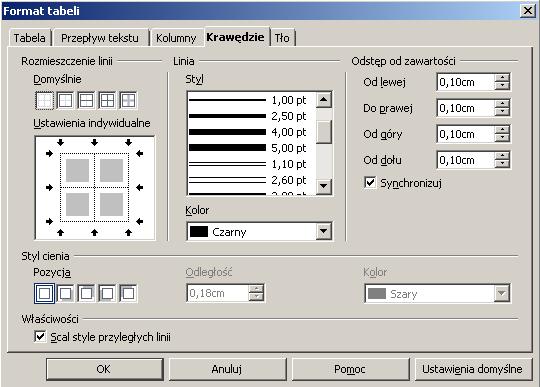Toggle 'Scal style przyległych linii' checkbox
This screenshot has height=387, width=540.
coord(40,336)
